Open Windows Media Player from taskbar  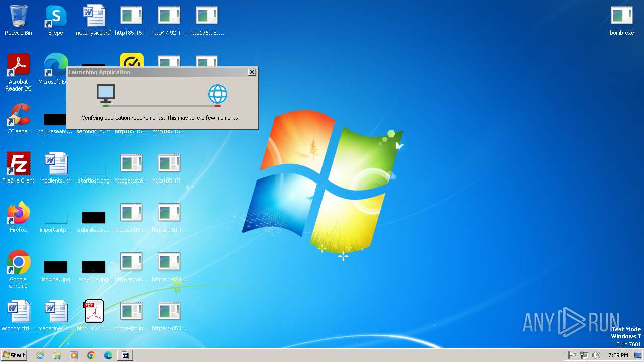pyautogui.click(x=74, y=355)
